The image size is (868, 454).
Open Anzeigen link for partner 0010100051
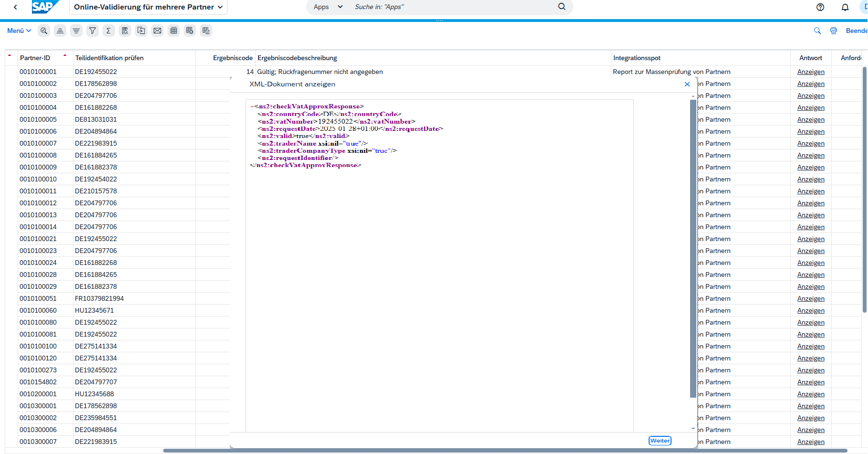pyautogui.click(x=811, y=298)
